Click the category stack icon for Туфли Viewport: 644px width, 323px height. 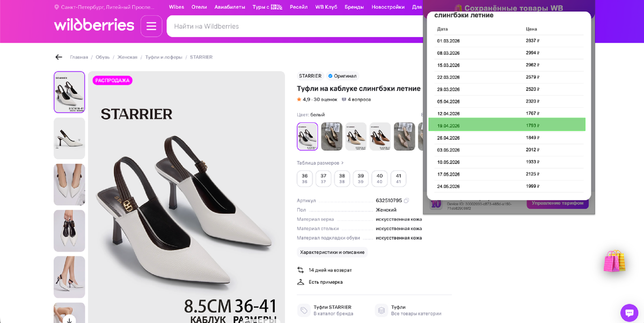381,310
